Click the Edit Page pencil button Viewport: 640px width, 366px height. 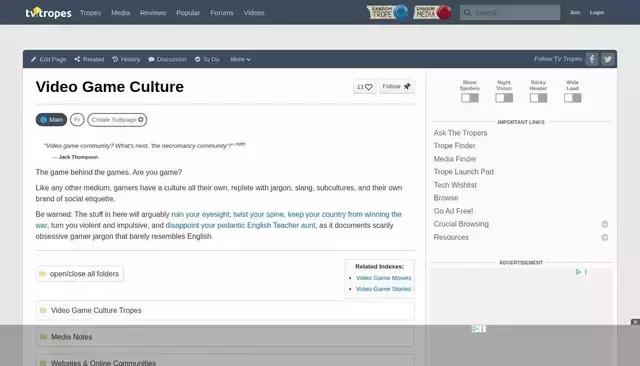[49, 59]
